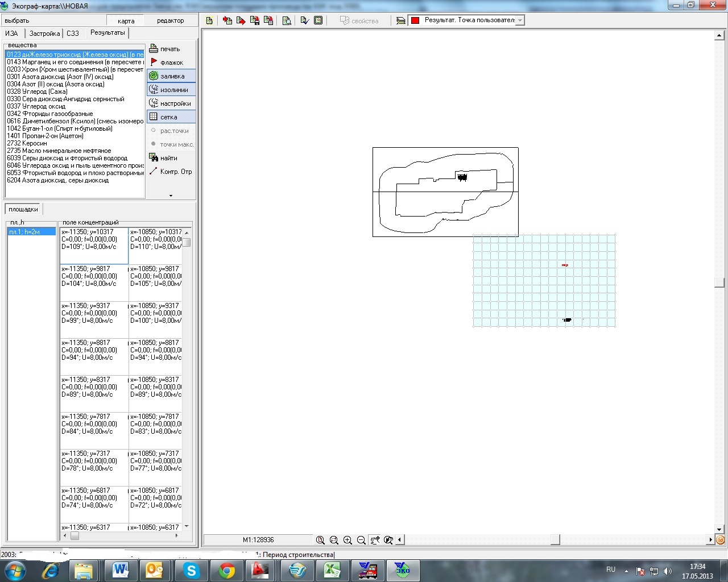Click the zoom out magnifier icon
The image size is (728, 582).
(361, 540)
